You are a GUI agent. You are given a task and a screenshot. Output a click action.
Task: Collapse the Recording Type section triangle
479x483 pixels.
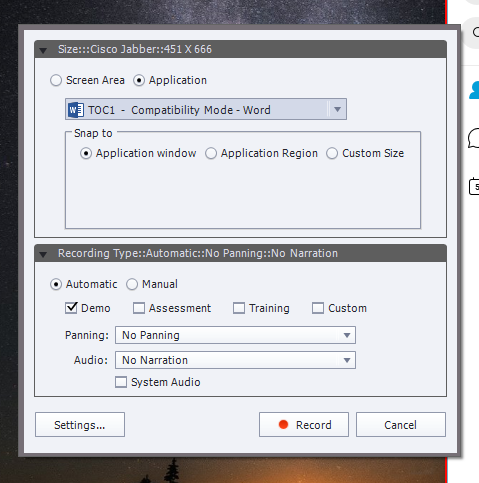tap(43, 254)
